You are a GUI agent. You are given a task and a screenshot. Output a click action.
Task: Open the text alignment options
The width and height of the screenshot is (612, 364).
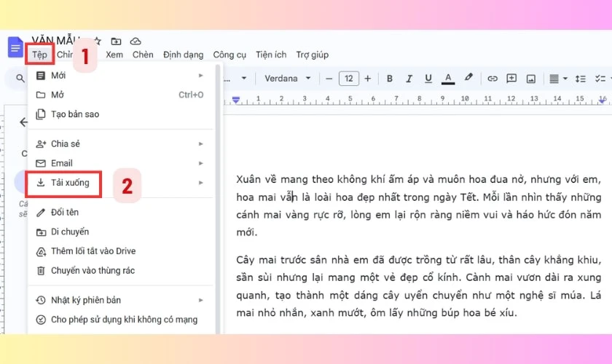point(558,79)
